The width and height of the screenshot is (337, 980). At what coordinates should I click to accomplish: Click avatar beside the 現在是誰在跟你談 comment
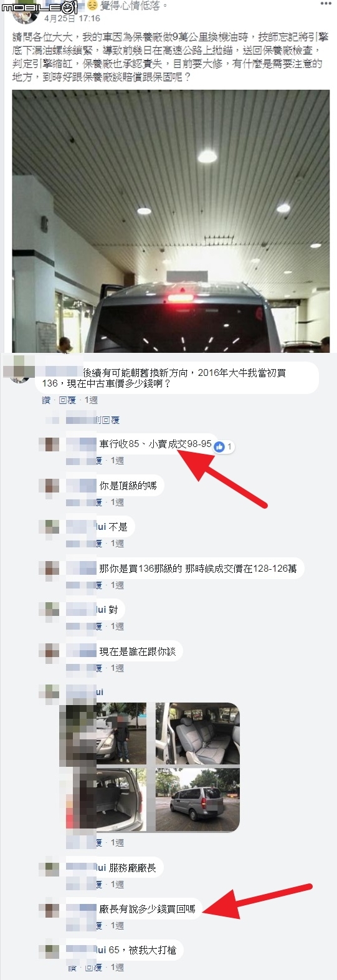pyautogui.click(x=49, y=652)
